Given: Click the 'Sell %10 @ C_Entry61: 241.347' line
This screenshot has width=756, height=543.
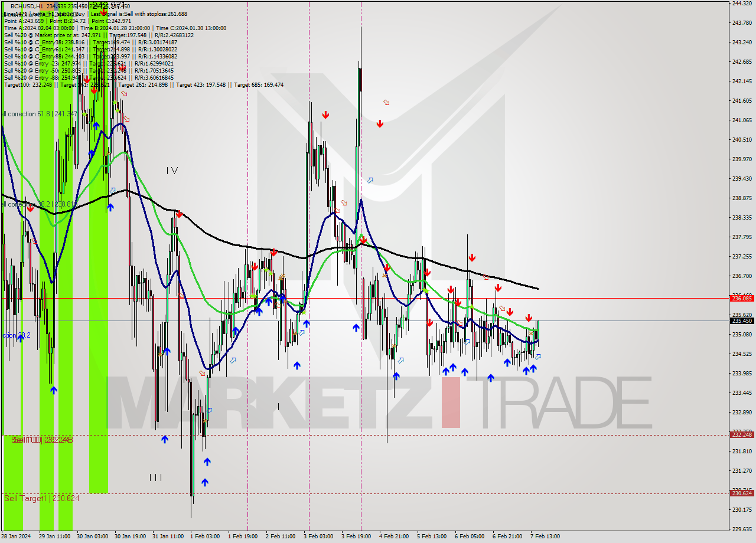Looking at the screenshot, I should pos(90,49).
